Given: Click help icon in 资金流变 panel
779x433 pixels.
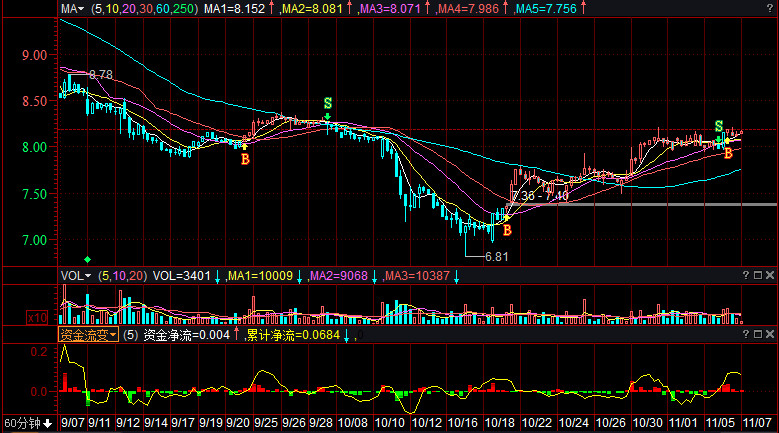Looking at the screenshot, I should [x=745, y=335].
